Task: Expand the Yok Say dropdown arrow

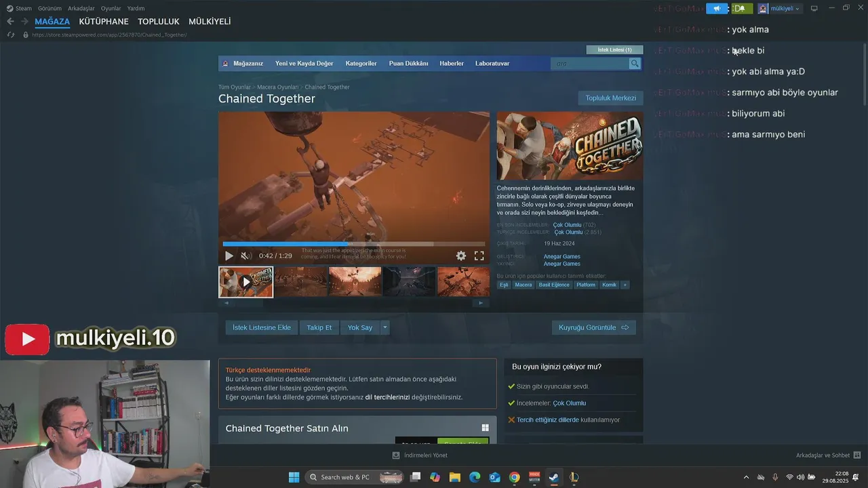Action: click(385, 327)
